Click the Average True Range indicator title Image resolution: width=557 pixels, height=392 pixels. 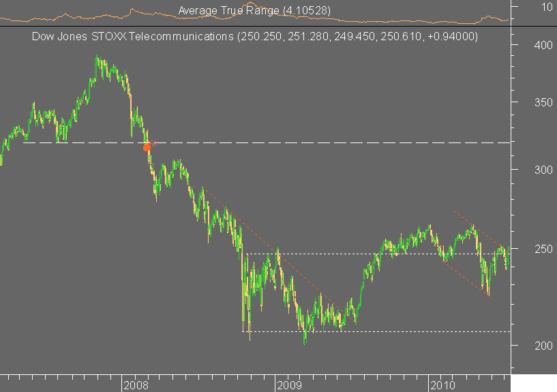(254, 11)
